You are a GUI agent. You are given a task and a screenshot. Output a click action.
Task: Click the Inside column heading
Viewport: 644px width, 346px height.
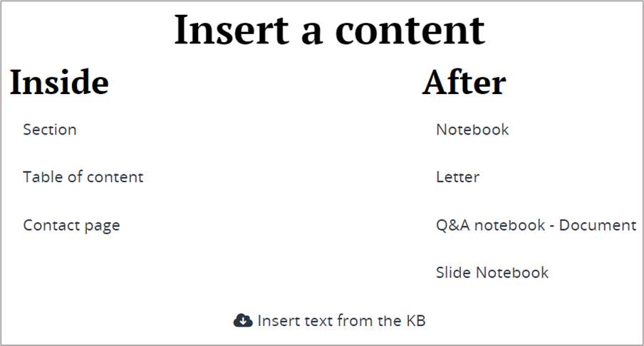tap(59, 83)
